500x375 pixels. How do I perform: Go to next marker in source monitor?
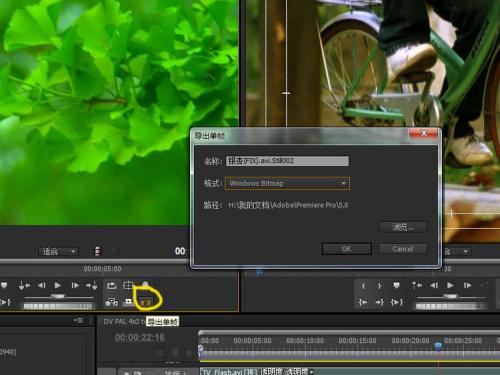92,285
